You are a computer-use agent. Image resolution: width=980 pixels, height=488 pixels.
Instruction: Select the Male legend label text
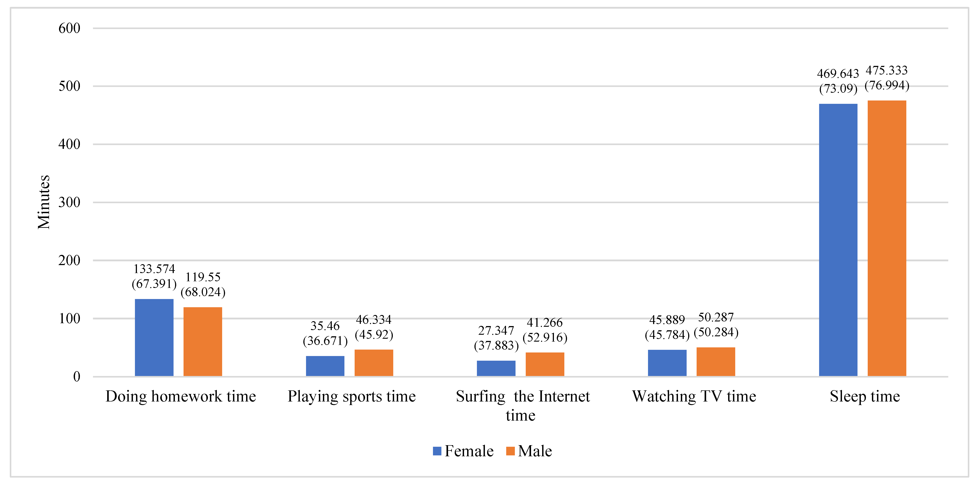pyautogui.click(x=535, y=451)
